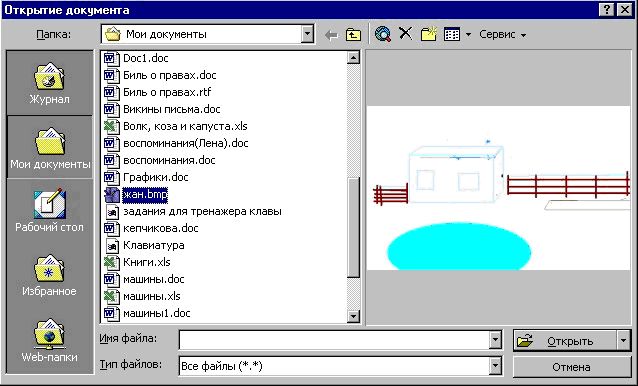
Task: Click the Search the Web globe icon
Action: coord(383,34)
